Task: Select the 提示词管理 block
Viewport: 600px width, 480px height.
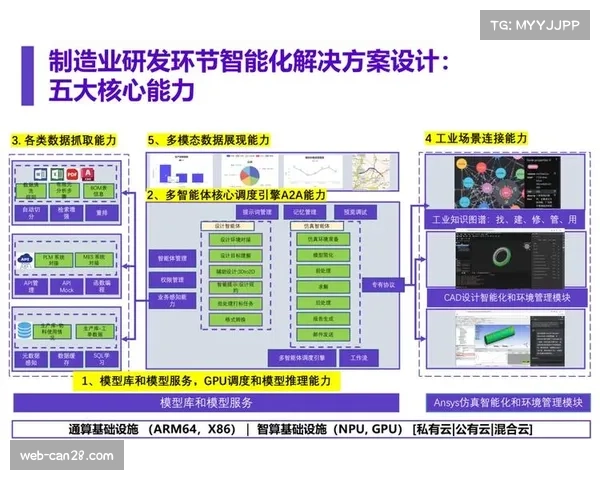Action: click(x=257, y=212)
